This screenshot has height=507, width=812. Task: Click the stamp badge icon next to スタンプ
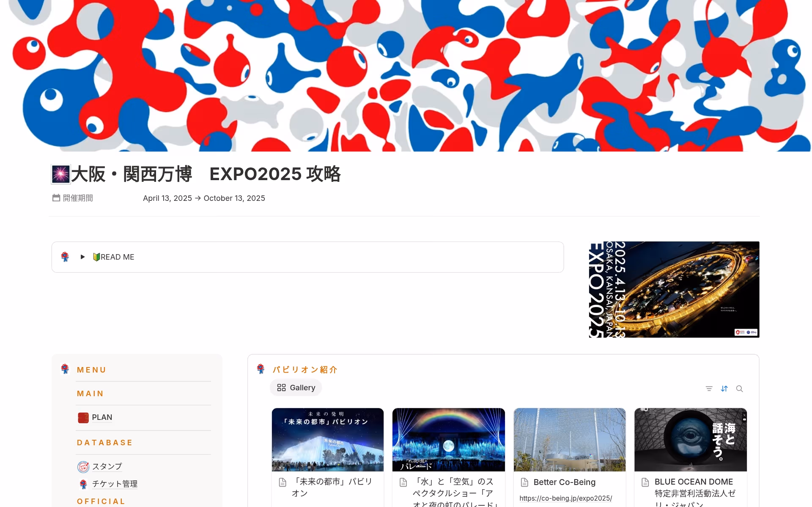point(83,466)
